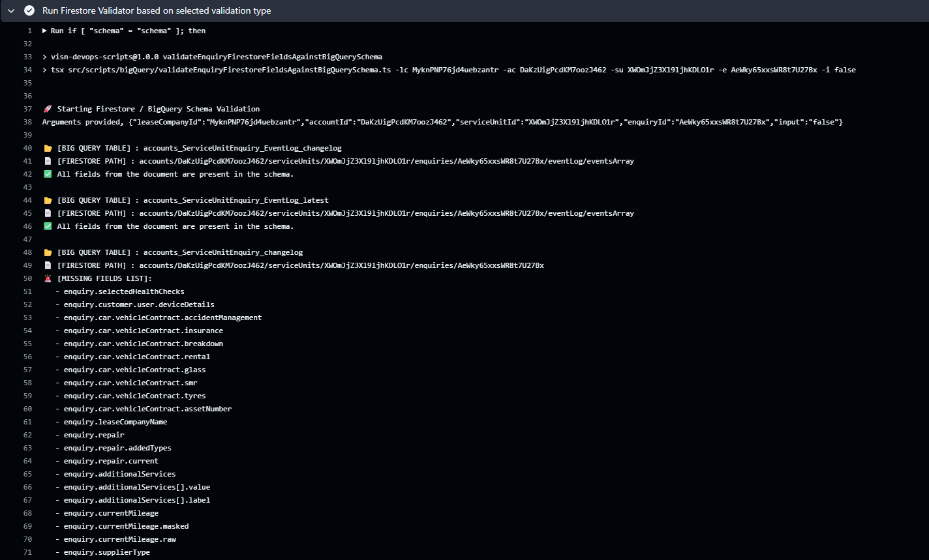Click 'enquiry.customer.user.deviceDetails' field entry
This screenshot has height=560, width=929.
(x=139, y=304)
